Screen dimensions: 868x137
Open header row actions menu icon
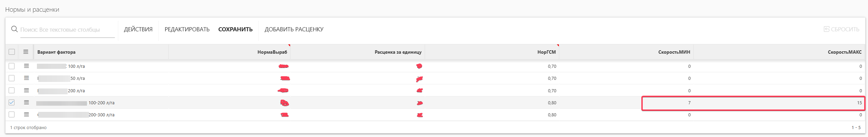point(26,52)
